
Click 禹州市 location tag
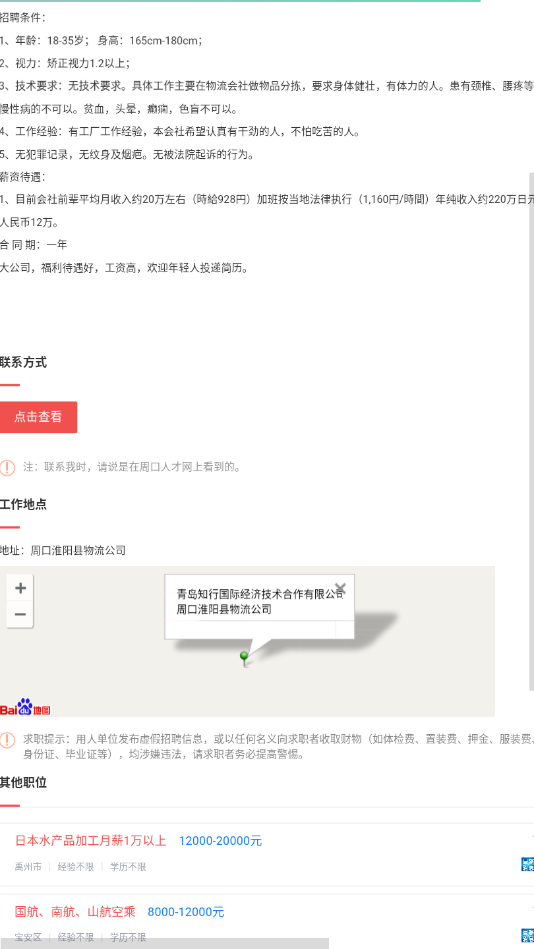tap(28, 867)
